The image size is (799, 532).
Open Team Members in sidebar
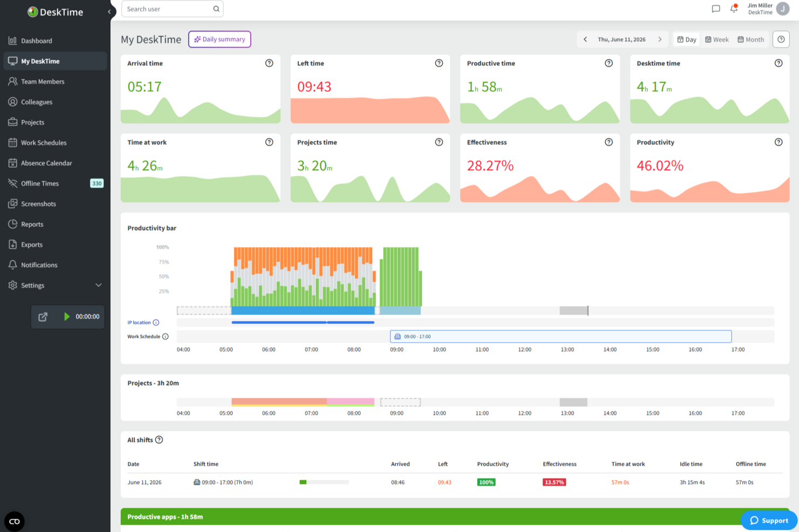click(55, 81)
